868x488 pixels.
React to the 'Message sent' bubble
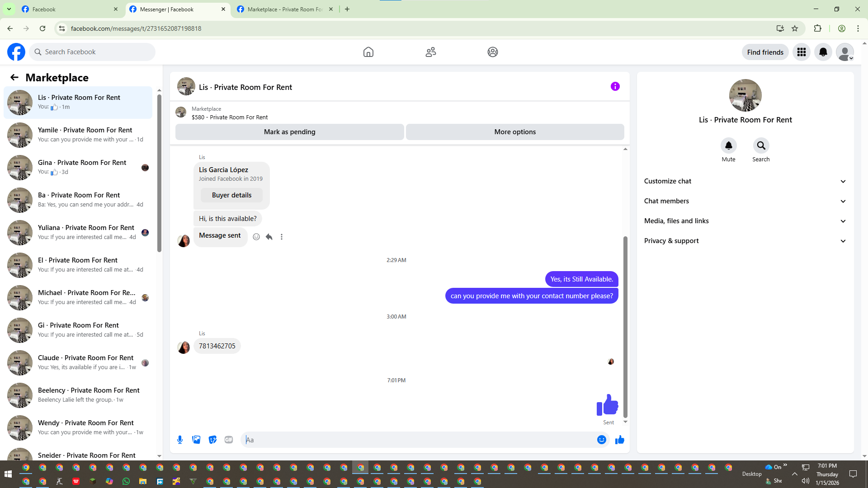(x=256, y=237)
